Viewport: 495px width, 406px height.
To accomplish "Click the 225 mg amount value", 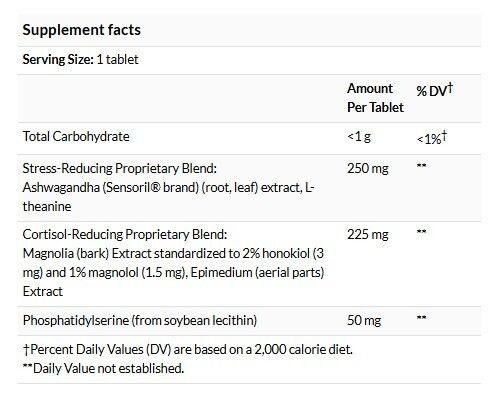I will (x=368, y=235).
